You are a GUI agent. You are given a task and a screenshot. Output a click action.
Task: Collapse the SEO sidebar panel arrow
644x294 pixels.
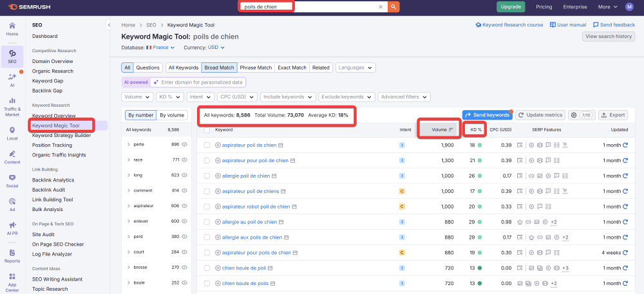point(109,25)
